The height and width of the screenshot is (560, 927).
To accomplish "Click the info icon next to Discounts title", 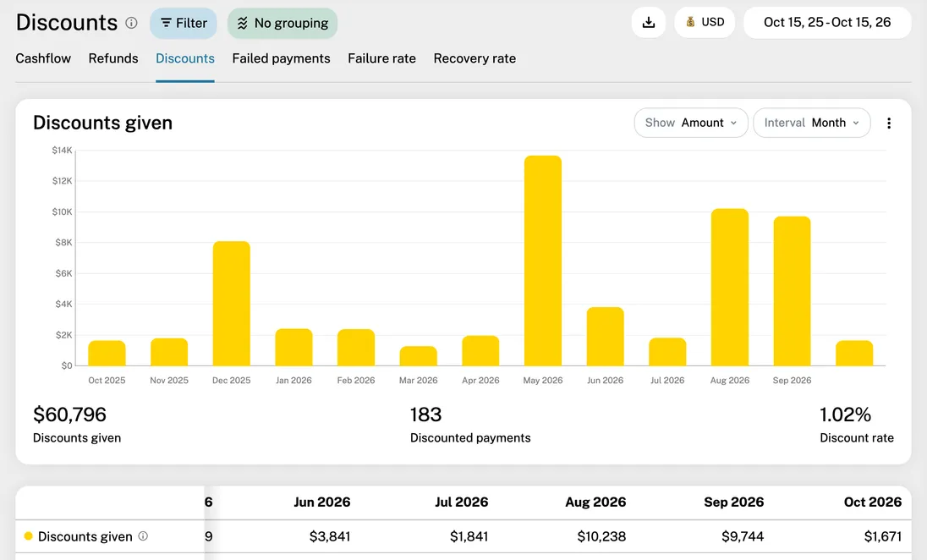I will click(x=131, y=23).
